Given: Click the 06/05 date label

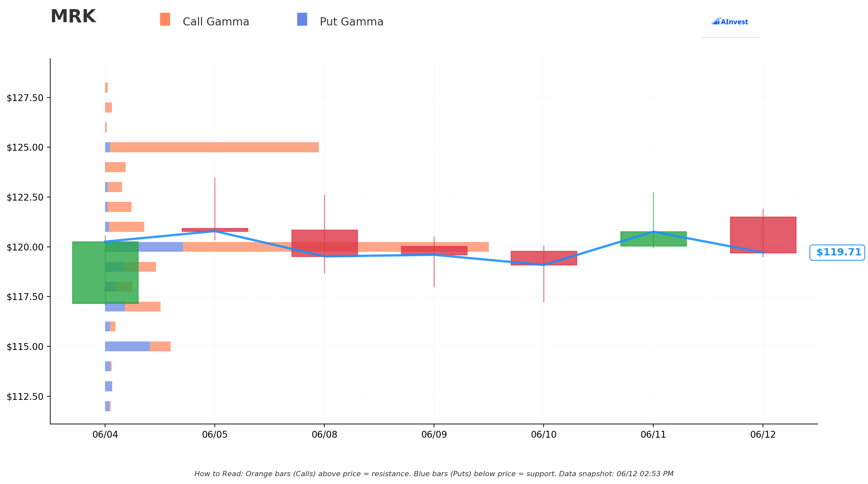Looking at the screenshot, I should (x=215, y=434).
